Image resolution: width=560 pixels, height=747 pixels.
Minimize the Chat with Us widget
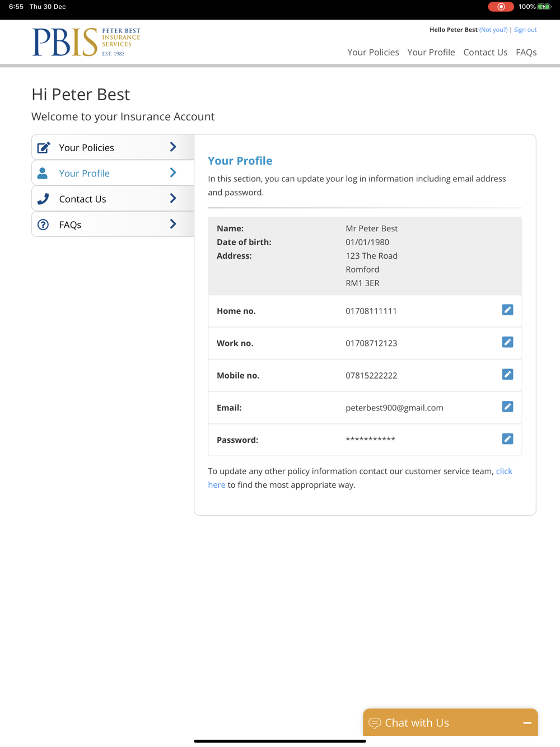click(527, 723)
